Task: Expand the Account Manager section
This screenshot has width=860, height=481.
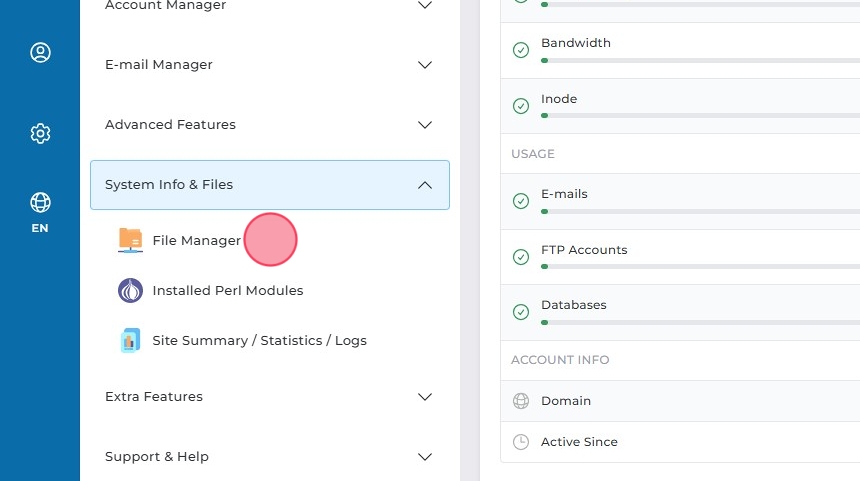Action: coord(269,6)
